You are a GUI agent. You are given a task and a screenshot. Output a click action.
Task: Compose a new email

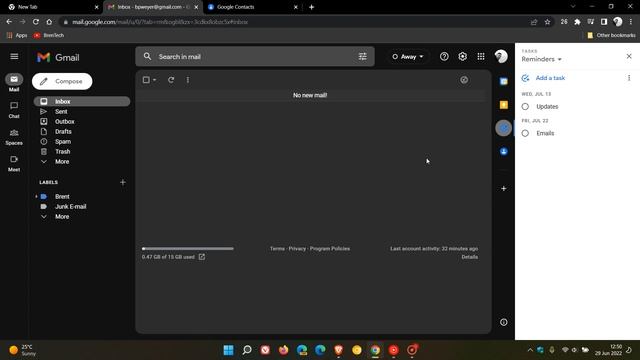62,81
